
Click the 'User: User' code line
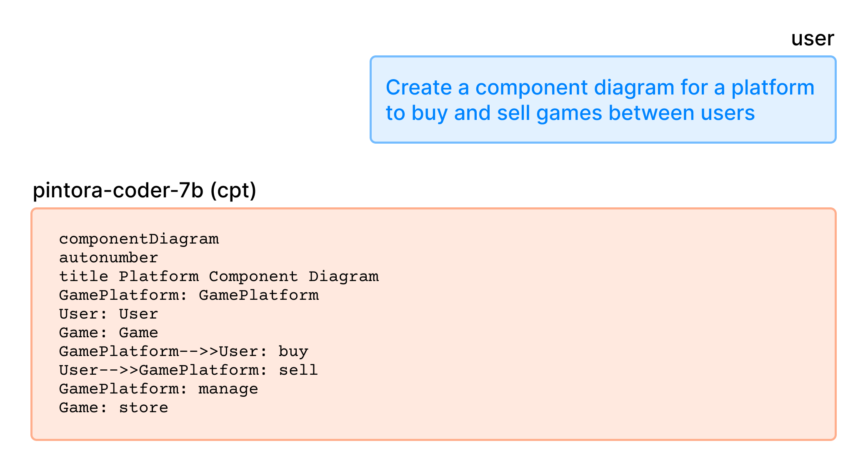coord(108,314)
